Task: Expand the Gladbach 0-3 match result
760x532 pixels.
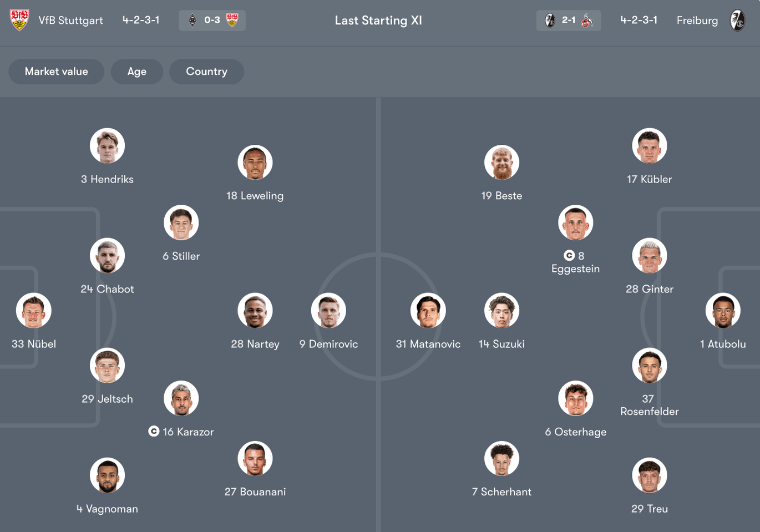Action: [x=212, y=19]
